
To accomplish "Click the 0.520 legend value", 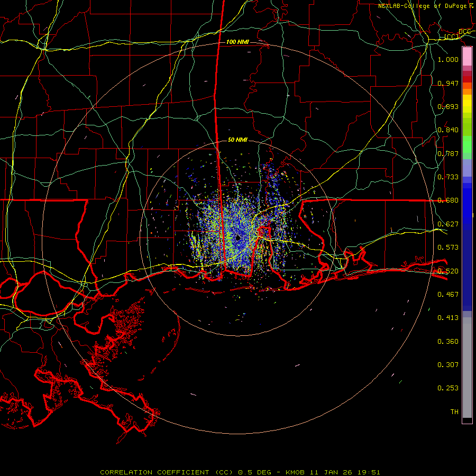I will click(x=448, y=271).
